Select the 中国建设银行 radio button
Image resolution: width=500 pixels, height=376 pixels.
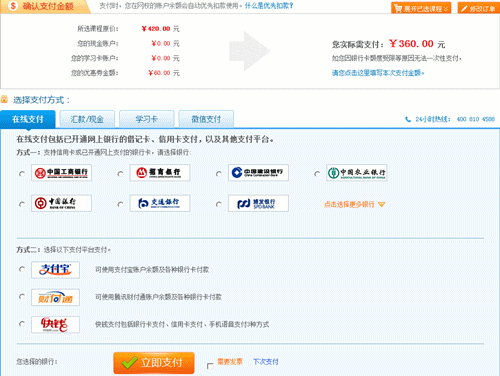219,174
